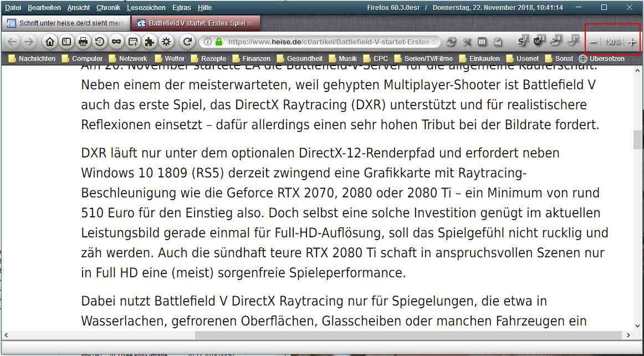Open the weather extension icon showing 1°
Viewport: 644px width, 356px height.
tap(573, 40)
